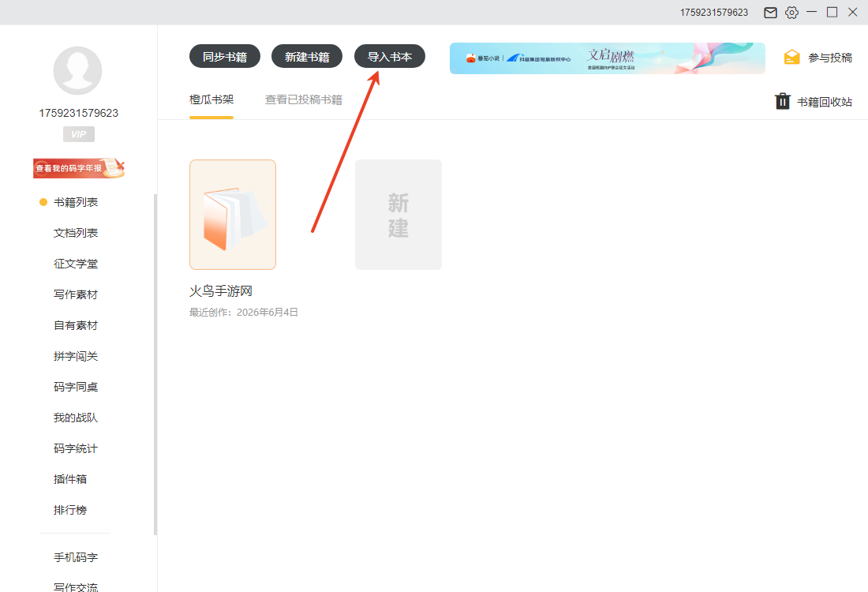
Task: Open the 火鸟手游网 book cover
Action: (233, 215)
